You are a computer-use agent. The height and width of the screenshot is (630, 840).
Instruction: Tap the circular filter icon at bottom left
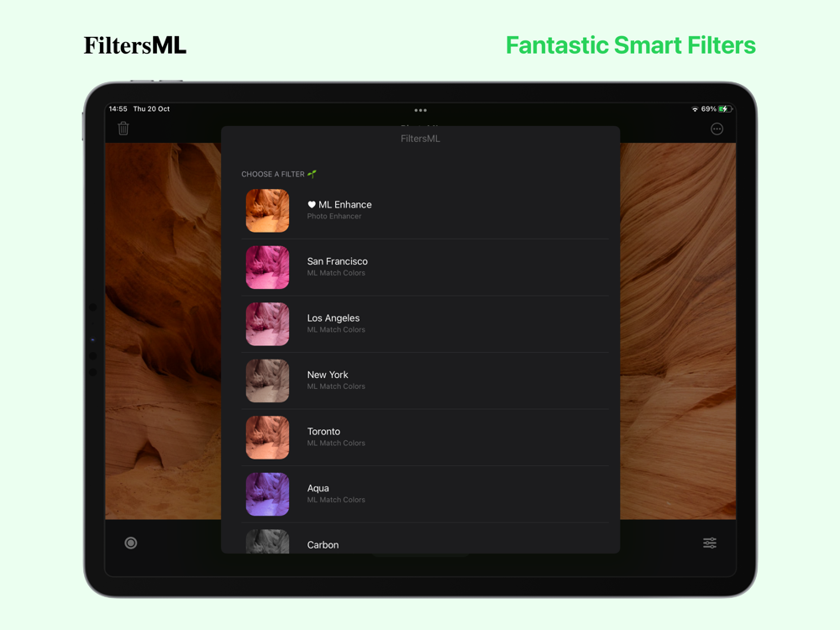(x=131, y=543)
